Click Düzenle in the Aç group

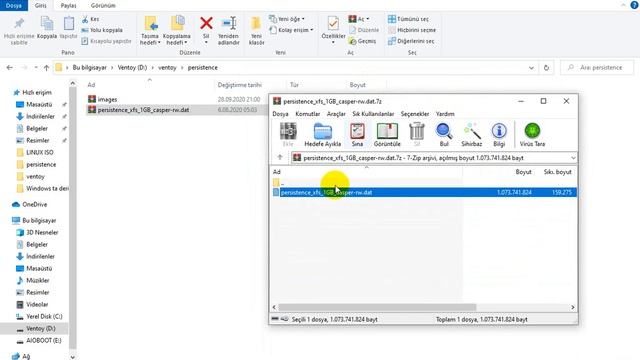tap(364, 30)
